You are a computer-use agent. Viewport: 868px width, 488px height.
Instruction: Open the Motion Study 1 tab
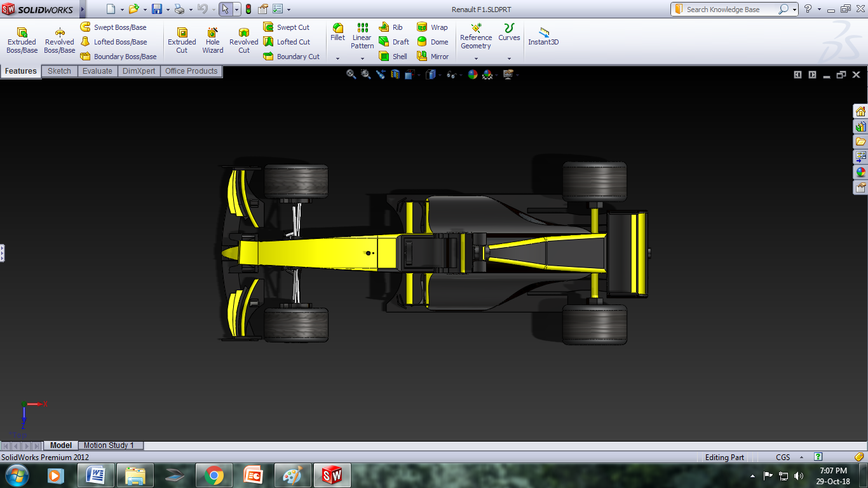tap(109, 445)
